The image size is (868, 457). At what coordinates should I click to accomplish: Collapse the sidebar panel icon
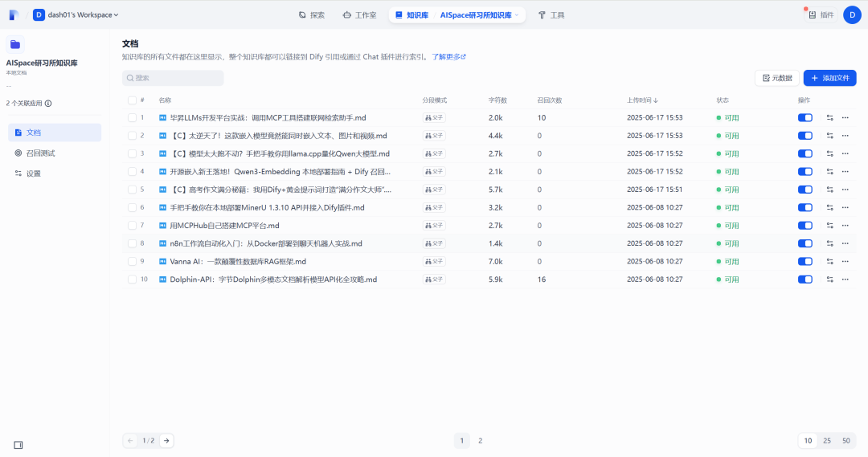click(18, 445)
